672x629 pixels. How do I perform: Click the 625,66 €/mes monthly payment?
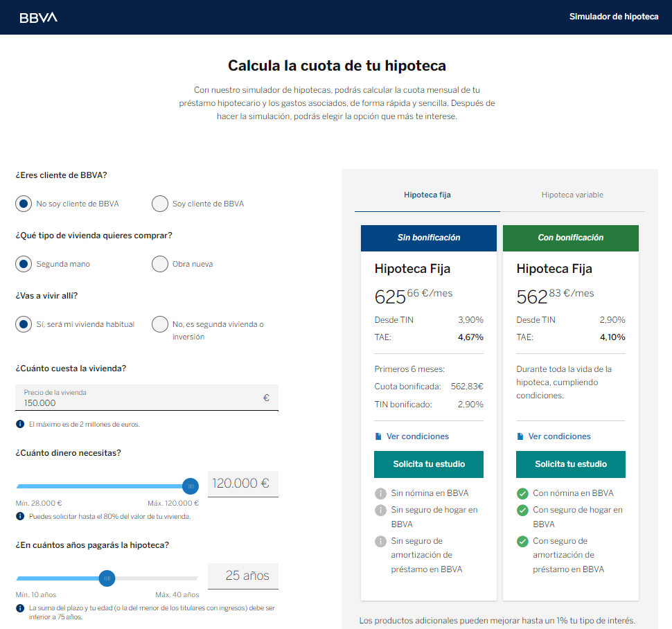tap(413, 296)
